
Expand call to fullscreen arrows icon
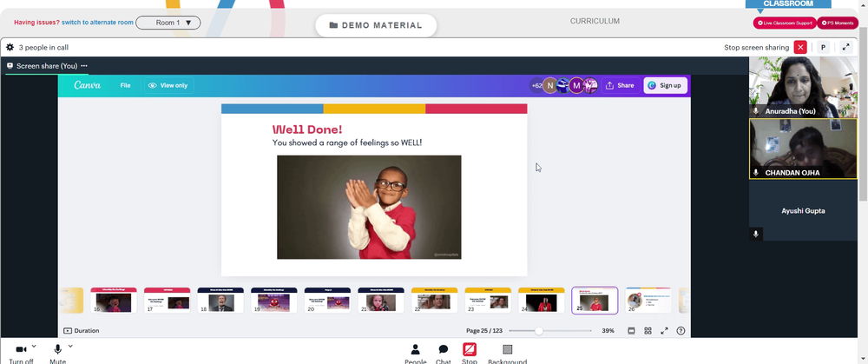(845, 48)
